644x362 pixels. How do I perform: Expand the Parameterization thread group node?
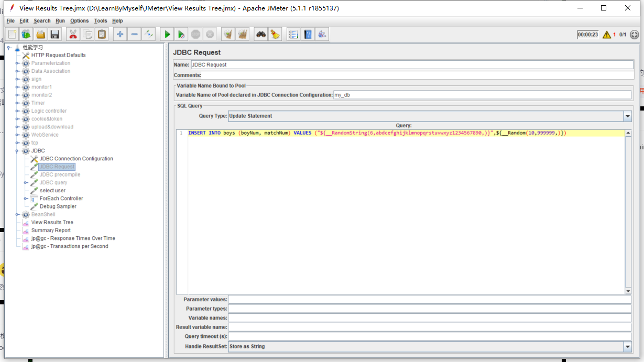[17, 63]
